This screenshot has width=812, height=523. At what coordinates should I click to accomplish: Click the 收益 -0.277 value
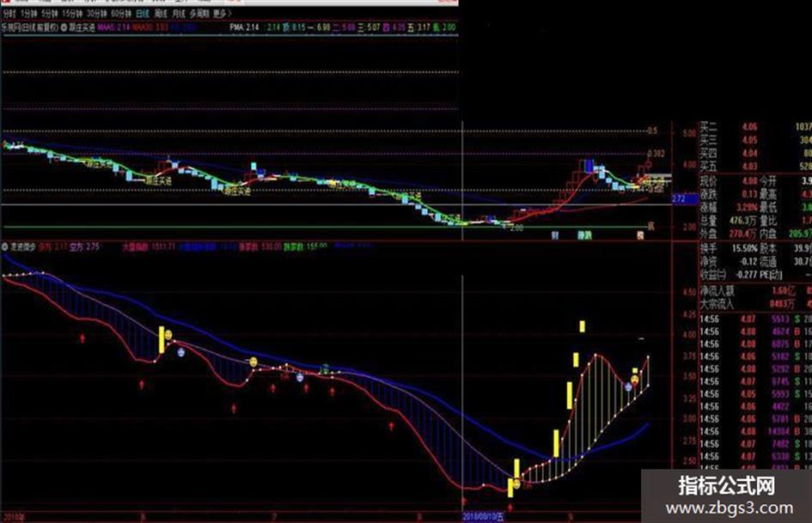[x=746, y=275]
